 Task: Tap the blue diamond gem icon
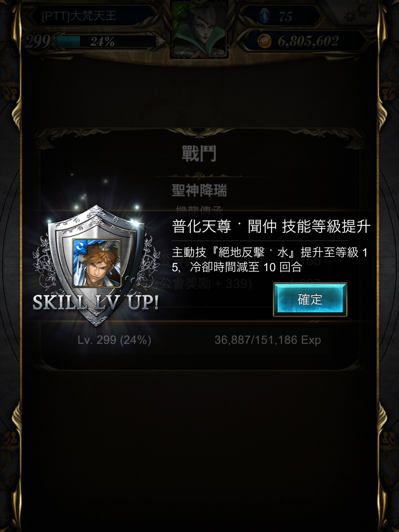click(264, 16)
